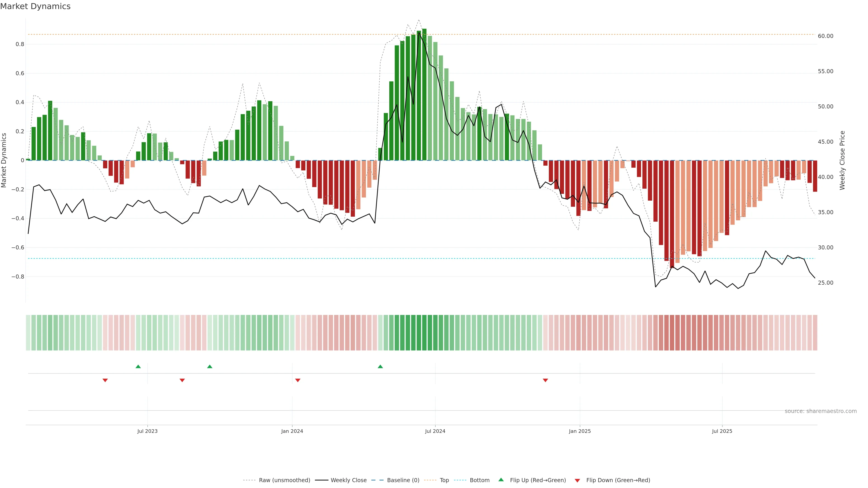Click the Jul 2024 x-axis label
The height and width of the screenshot is (488, 868).
pyautogui.click(x=435, y=431)
